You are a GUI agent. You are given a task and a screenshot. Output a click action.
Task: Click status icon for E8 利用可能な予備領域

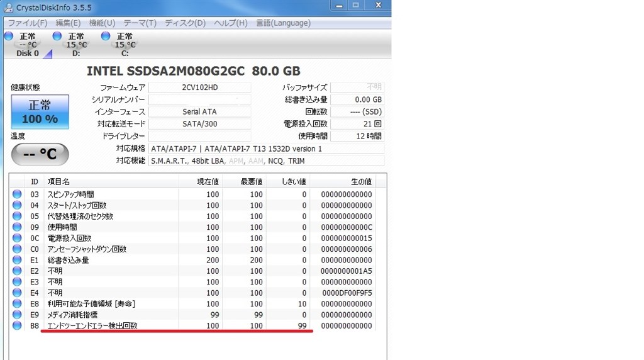17,303
